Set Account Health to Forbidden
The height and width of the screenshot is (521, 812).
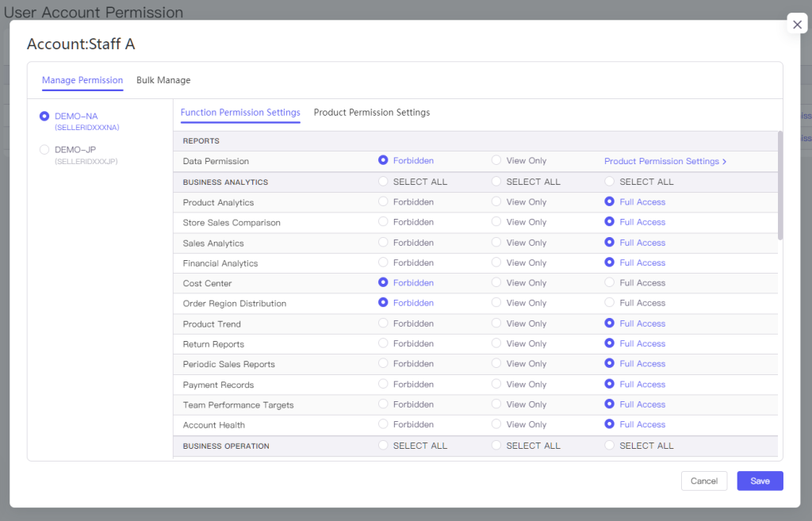383,424
